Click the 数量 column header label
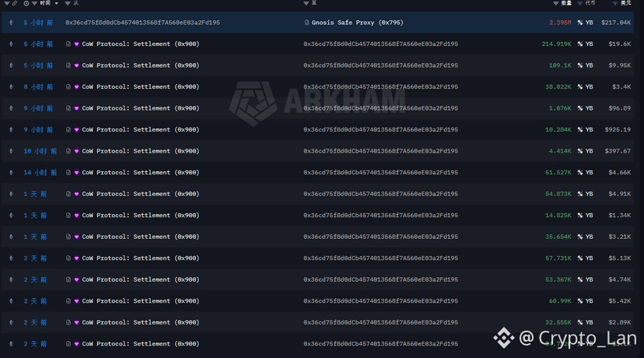Viewport: 644px width, 358px height. 566,3
